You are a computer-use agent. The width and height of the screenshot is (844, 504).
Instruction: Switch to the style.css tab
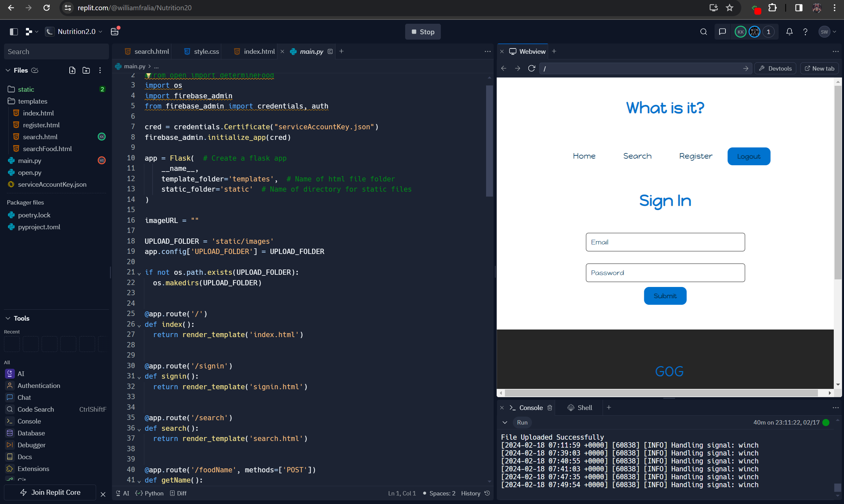pos(202,51)
